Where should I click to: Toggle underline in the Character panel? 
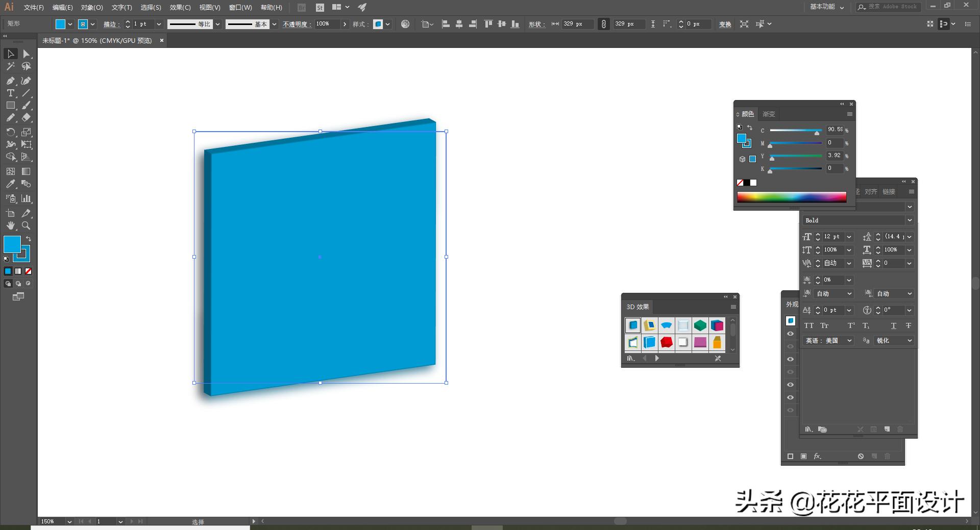(893, 325)
